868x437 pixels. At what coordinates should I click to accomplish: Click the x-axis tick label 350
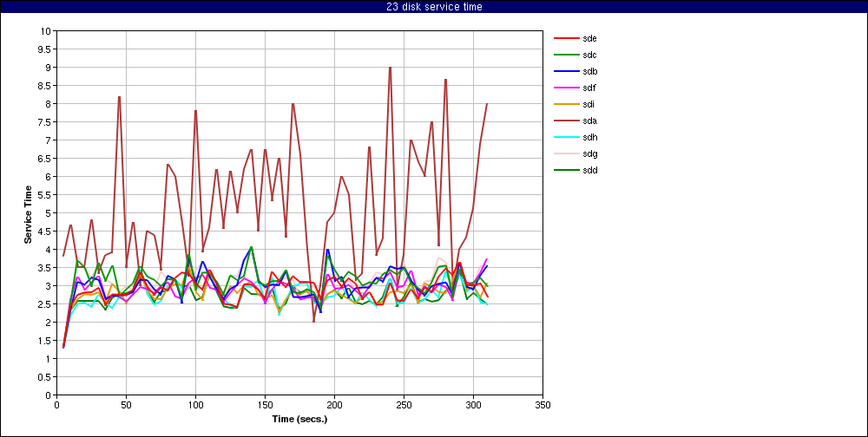click(542, 404)
